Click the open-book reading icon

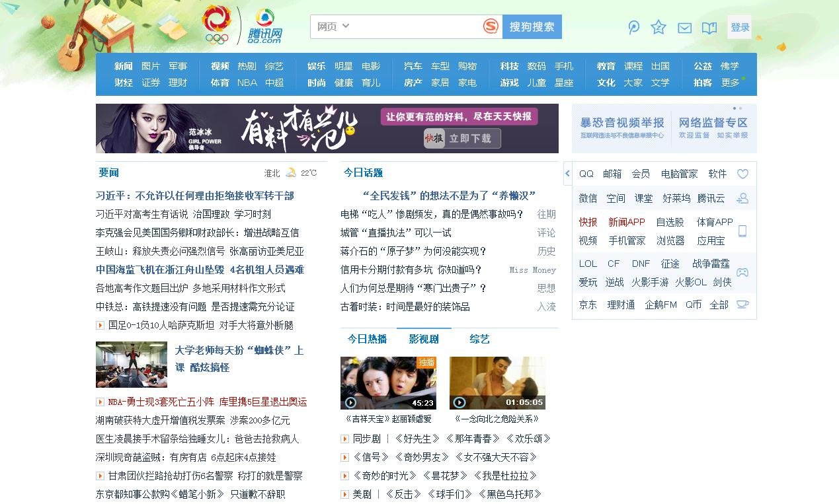click(x=709, y=28)
